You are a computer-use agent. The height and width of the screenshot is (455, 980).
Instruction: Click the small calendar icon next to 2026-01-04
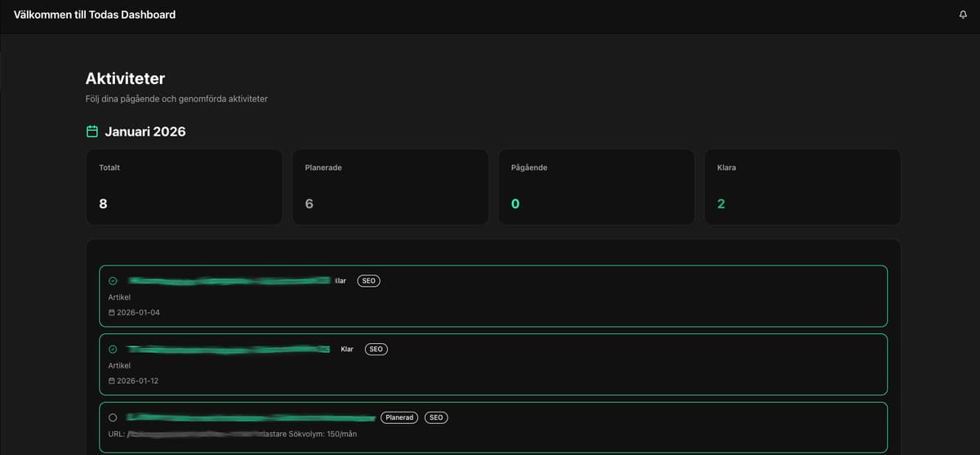point(112,313)
